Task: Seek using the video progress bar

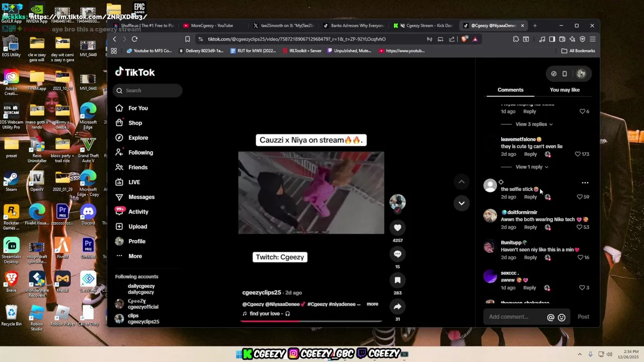Action: point(311,321)
